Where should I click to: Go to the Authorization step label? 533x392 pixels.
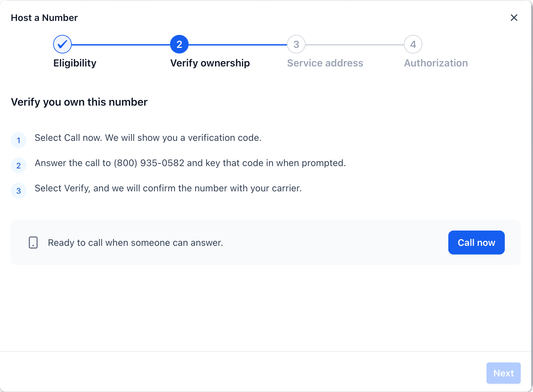436,63
